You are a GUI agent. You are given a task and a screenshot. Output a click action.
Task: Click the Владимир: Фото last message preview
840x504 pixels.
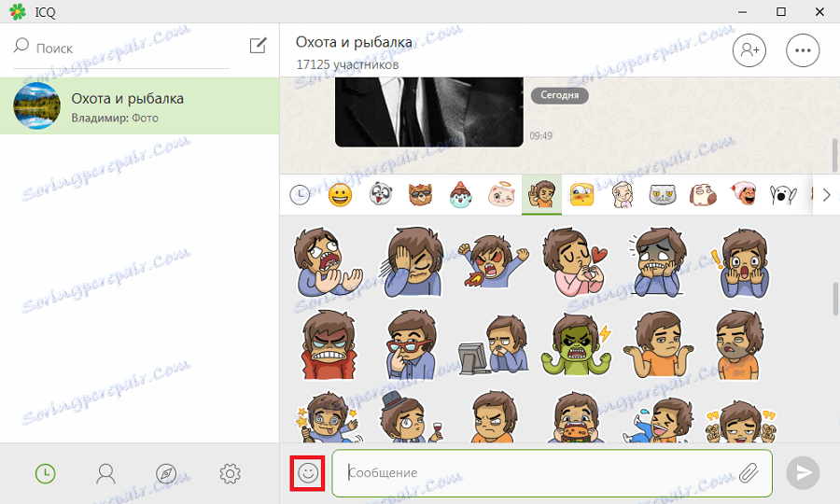click(x=115, y=118)
